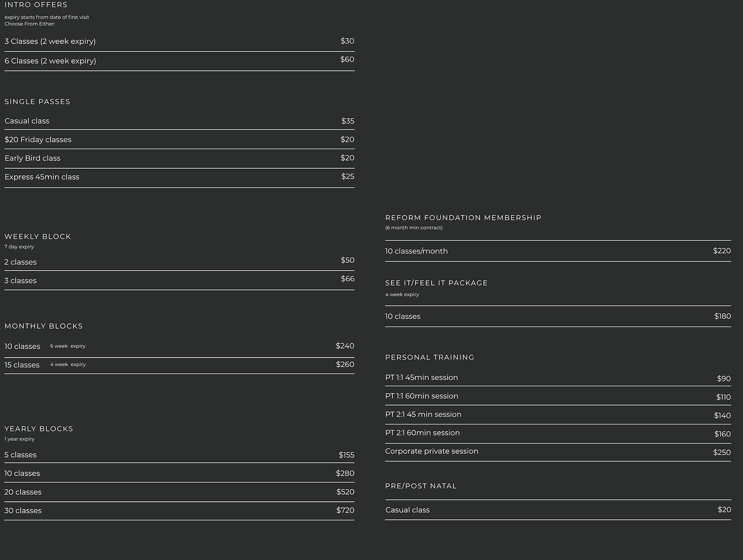Select the 6 Classes intro offer
The width and height of the screenshot is (743, 560).
tap(50, 61)
